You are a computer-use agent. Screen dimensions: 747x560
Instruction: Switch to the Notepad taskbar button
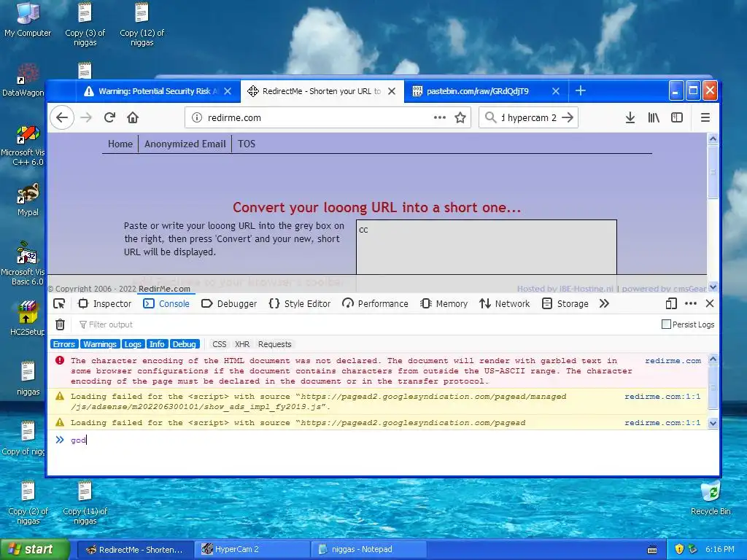[x=368, y=549]
